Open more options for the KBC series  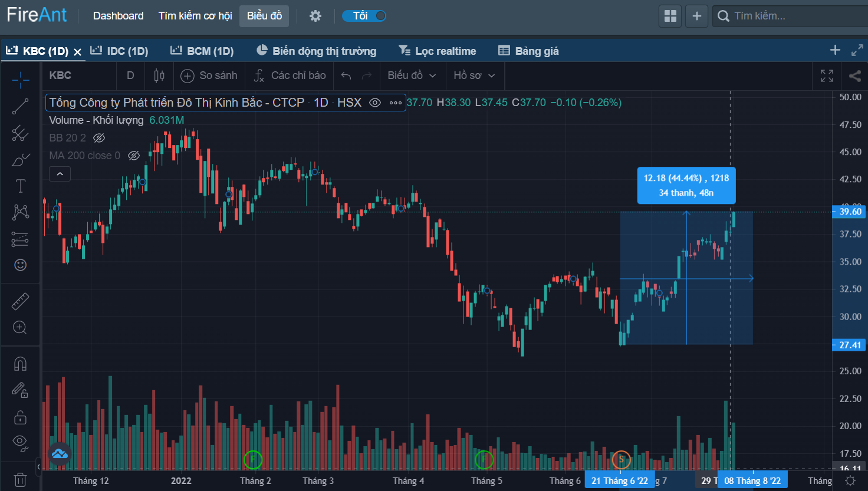[x=396, y=103]
